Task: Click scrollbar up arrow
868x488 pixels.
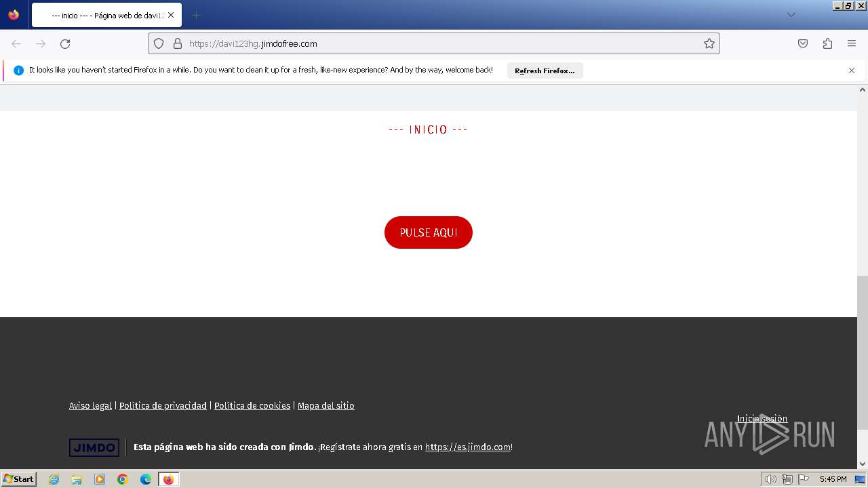Action: click(863, 89)
